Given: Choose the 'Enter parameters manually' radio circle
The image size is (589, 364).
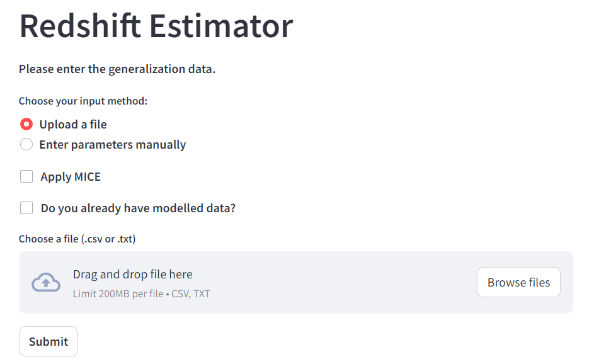Looking at the screenshot, I should click(26, 144).
